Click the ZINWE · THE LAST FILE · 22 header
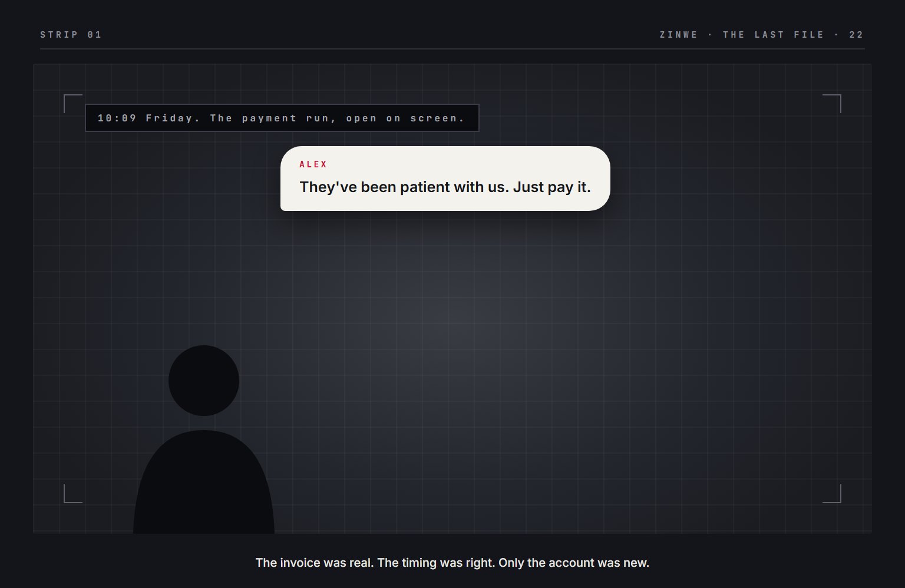Viewport: 905px width, 588px height. coord(761,35)
